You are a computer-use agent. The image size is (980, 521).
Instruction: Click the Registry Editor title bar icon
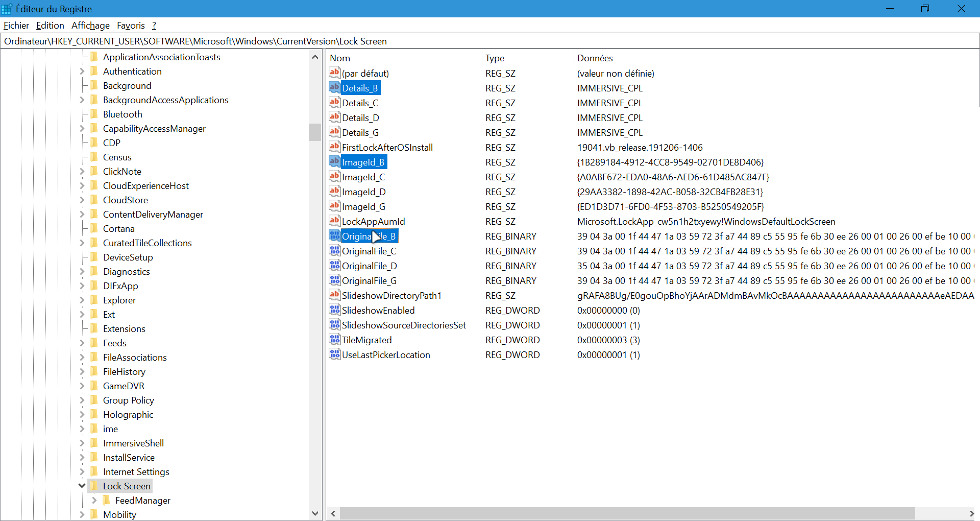pyautogui.click(x=7, y=9)
